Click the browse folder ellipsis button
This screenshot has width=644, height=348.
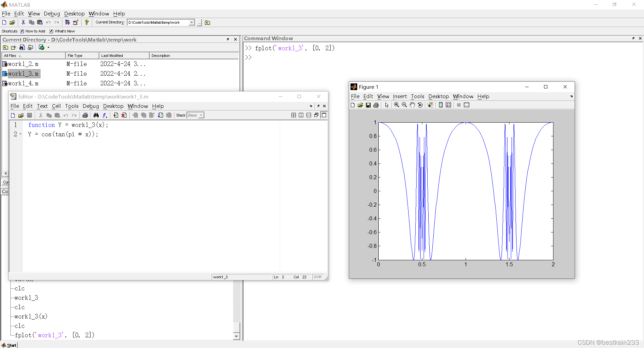[x=199, y=22]
